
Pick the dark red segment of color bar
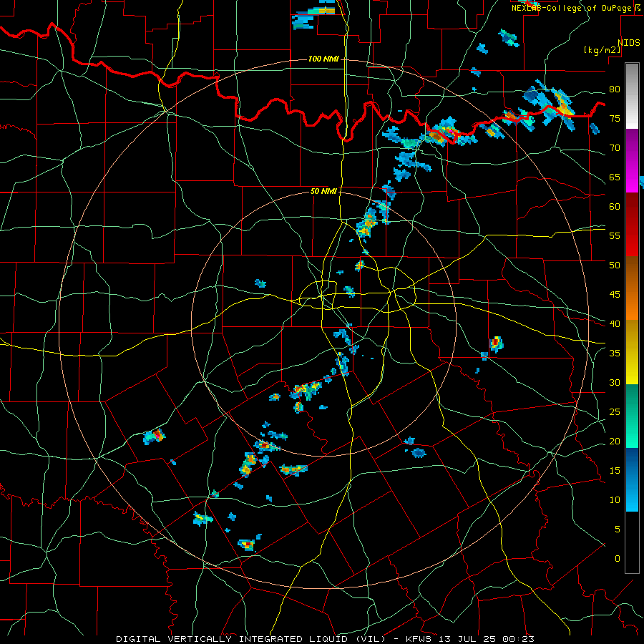(x=632, y=225)
